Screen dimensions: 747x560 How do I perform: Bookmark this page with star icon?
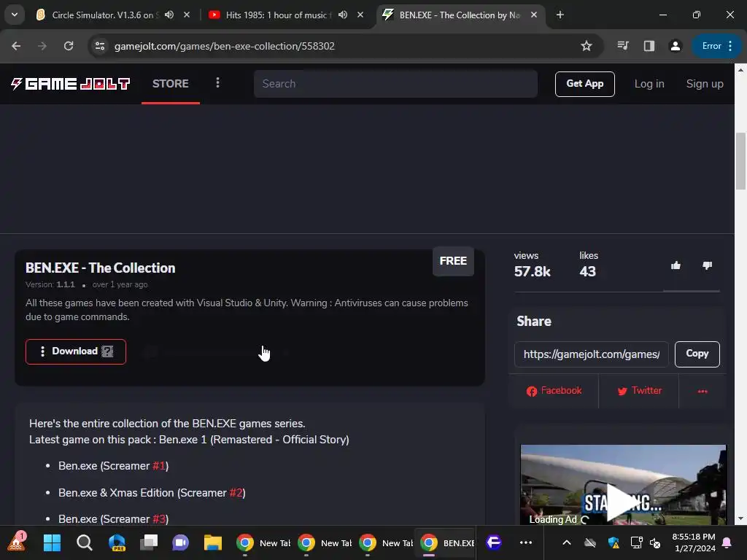click(x=587, y=46)
